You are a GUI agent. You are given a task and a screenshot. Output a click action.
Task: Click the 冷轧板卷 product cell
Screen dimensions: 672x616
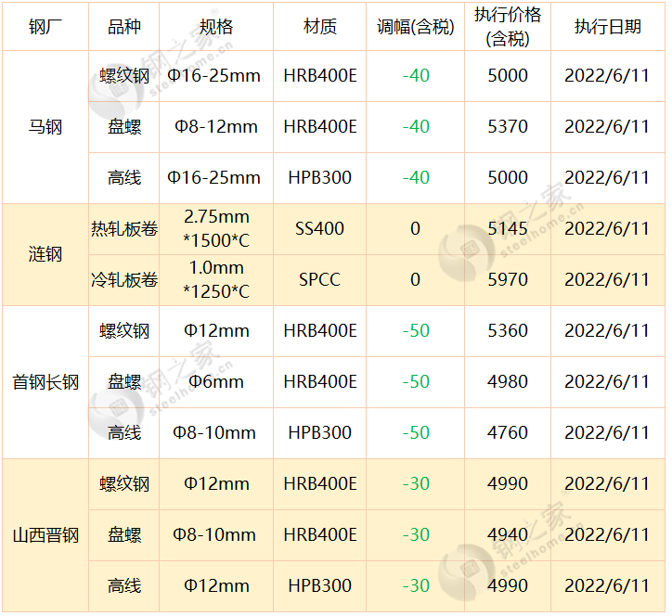[123, 280]
